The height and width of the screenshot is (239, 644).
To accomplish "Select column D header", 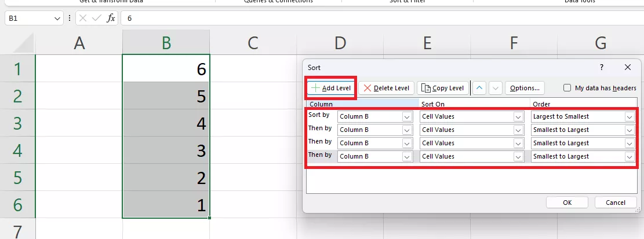I will (x=340, y=43).
